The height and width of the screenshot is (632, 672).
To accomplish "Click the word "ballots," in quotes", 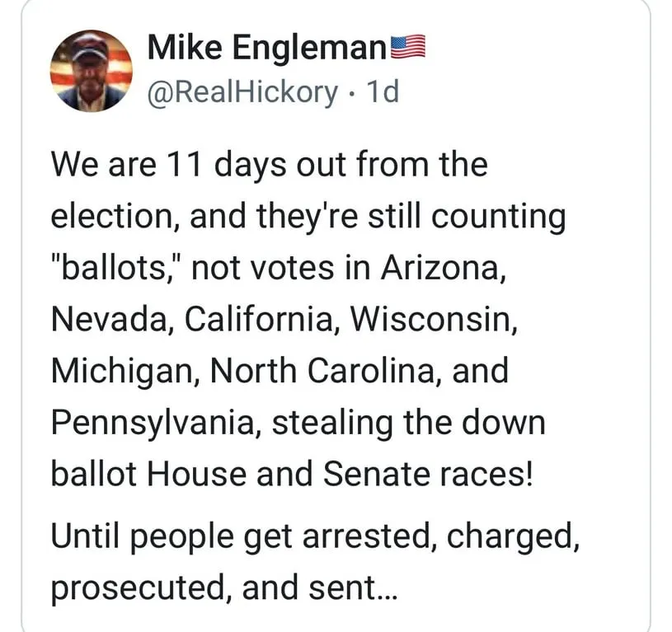I will point(117,268).
